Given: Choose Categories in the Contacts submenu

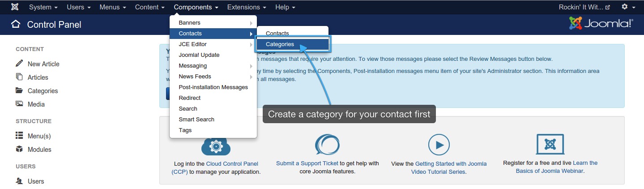Looking at the screenshot, I should click(293, 44).
